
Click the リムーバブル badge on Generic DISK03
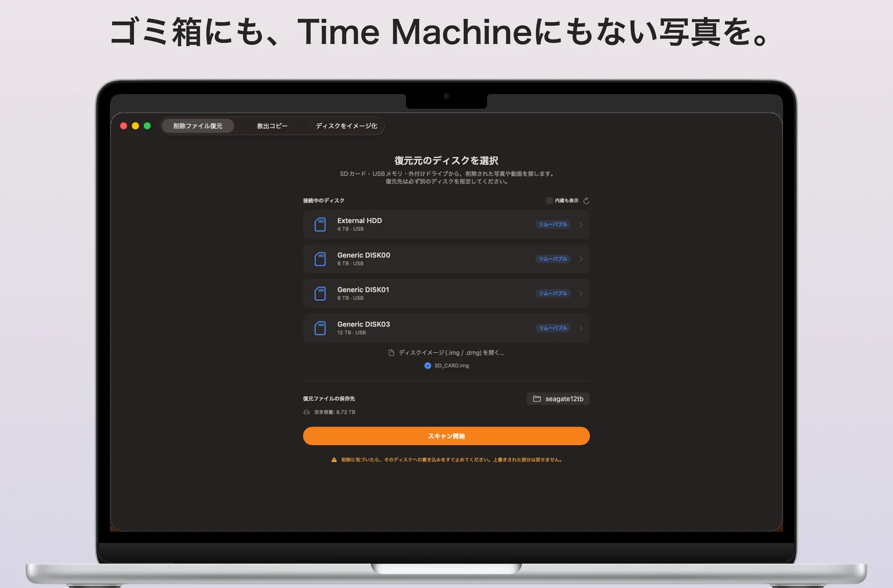553,328
